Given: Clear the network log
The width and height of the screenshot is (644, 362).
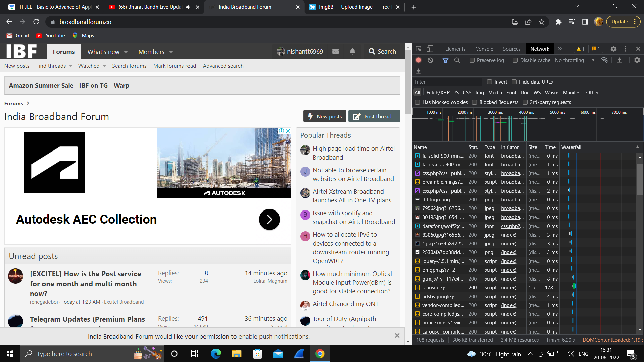Looking at the screenshot, I should click(430, 60).
